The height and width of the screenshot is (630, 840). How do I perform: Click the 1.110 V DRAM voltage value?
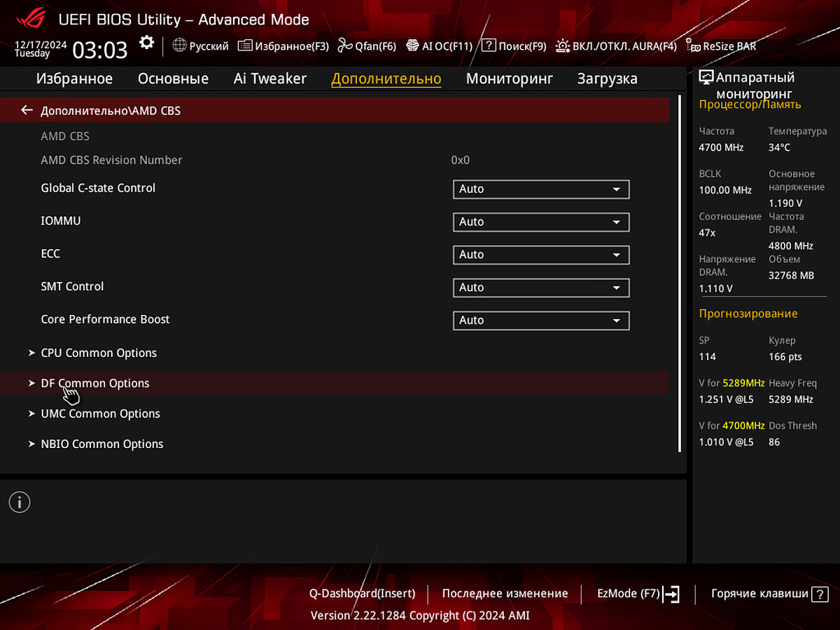pos(715,288)
